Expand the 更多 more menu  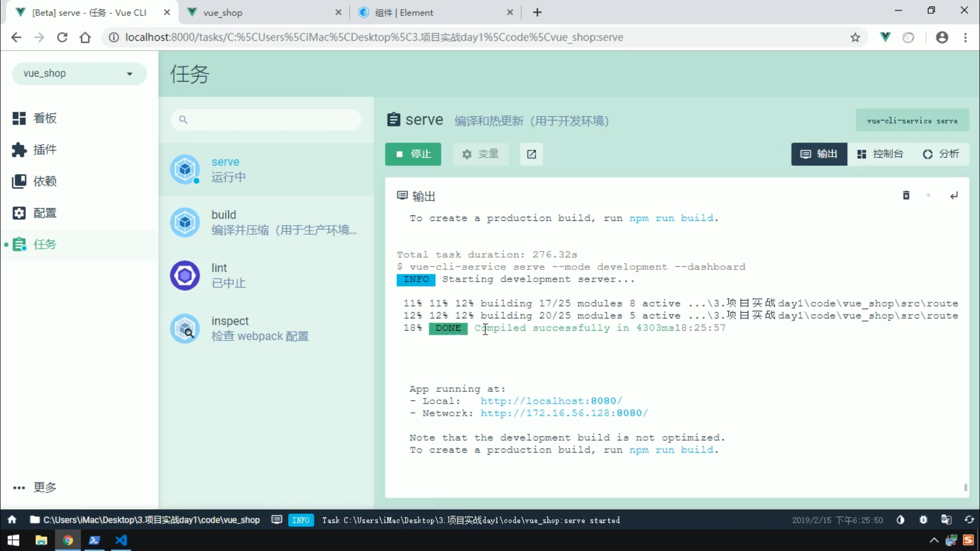(x=79, y=487)
